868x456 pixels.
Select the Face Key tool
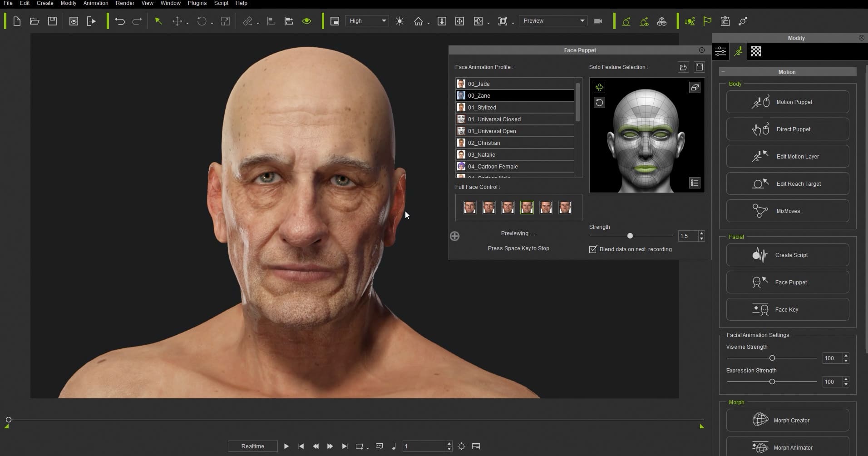[787, 309]
